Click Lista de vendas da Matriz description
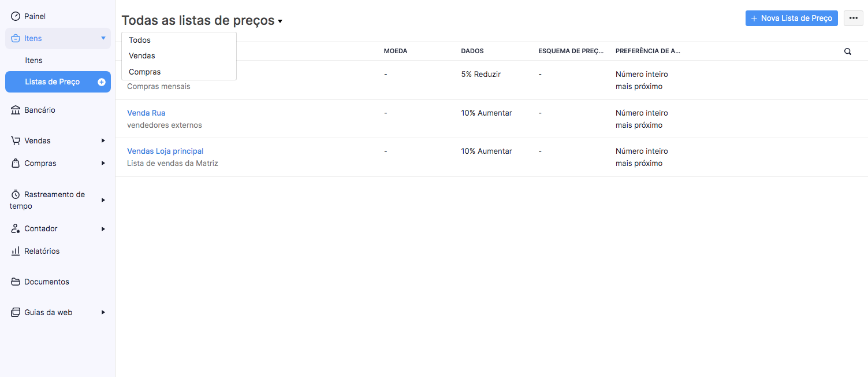This screenshot has height=377, width=868. (x=173, y=163)
